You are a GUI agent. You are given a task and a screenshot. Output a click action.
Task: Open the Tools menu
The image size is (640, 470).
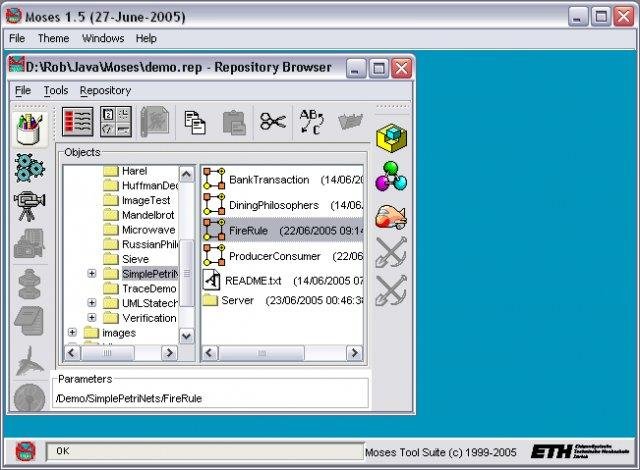coord(56,90)
